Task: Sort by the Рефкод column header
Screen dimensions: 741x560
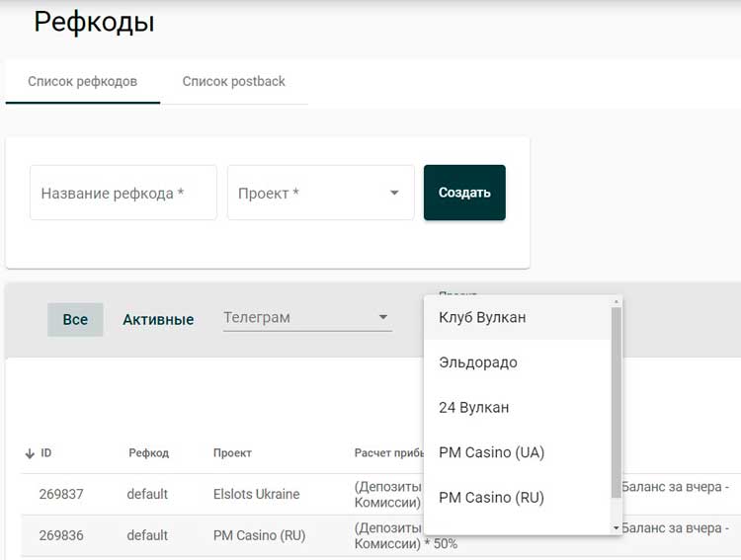Action: (x=149, y=452)
